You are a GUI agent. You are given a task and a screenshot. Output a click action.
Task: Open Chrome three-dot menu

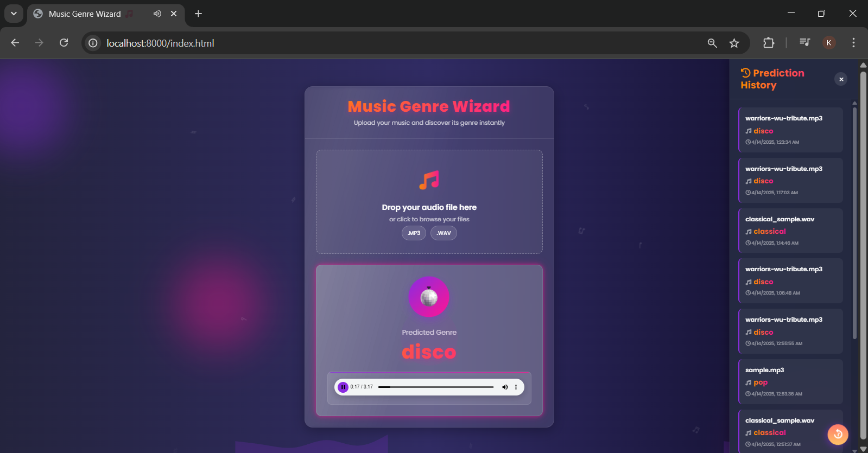pyautogui.click(x=853, y=43)
